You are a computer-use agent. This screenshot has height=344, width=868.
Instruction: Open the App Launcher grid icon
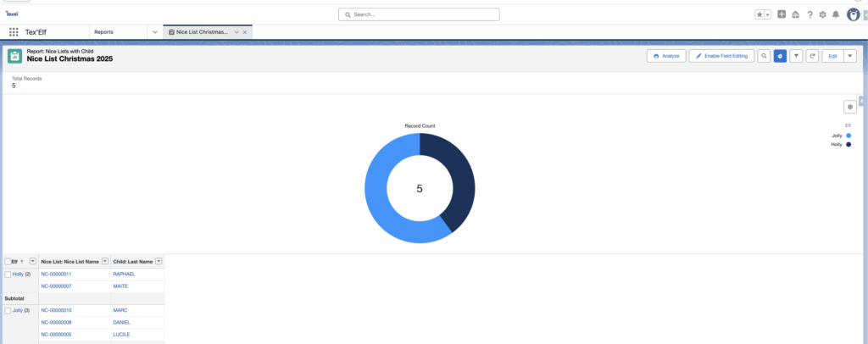(14, 32)
